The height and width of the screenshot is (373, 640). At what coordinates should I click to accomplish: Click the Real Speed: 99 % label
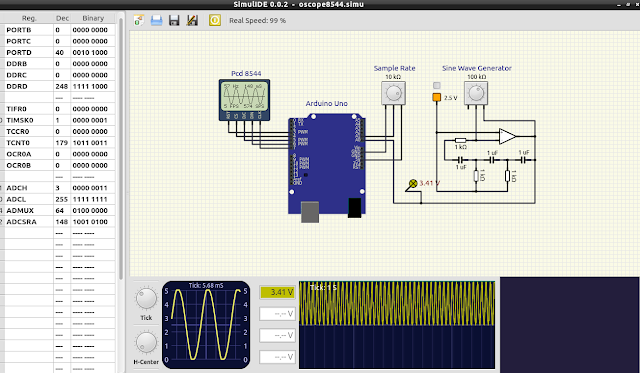point(258,20)
